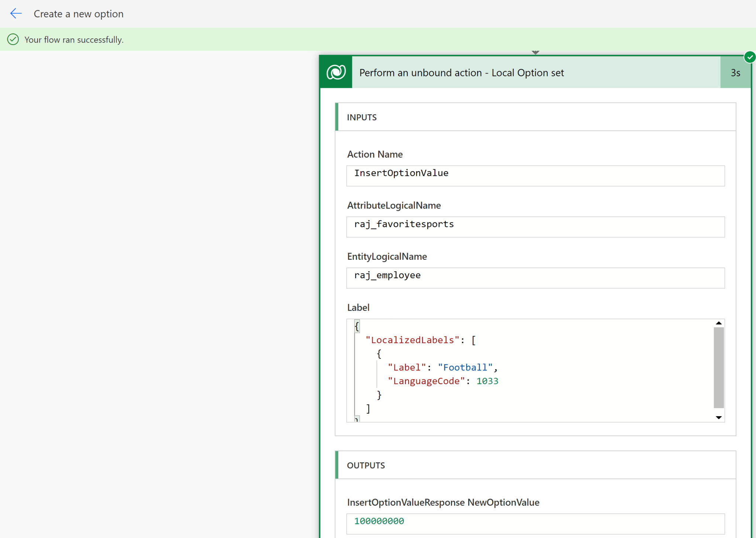Select the raj_favoritesports attribute field
This screenshot has width=756, height=538.
(x=535, y=227)
